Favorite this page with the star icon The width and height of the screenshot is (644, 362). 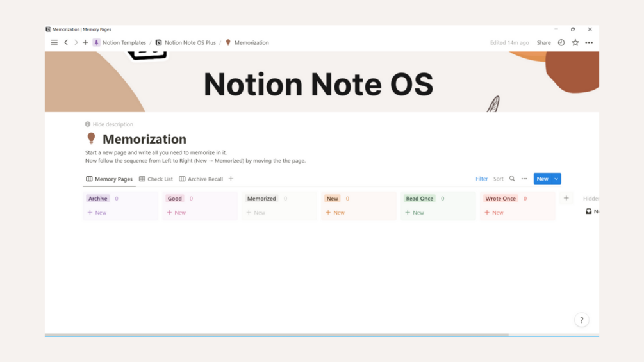coord(575,43)
